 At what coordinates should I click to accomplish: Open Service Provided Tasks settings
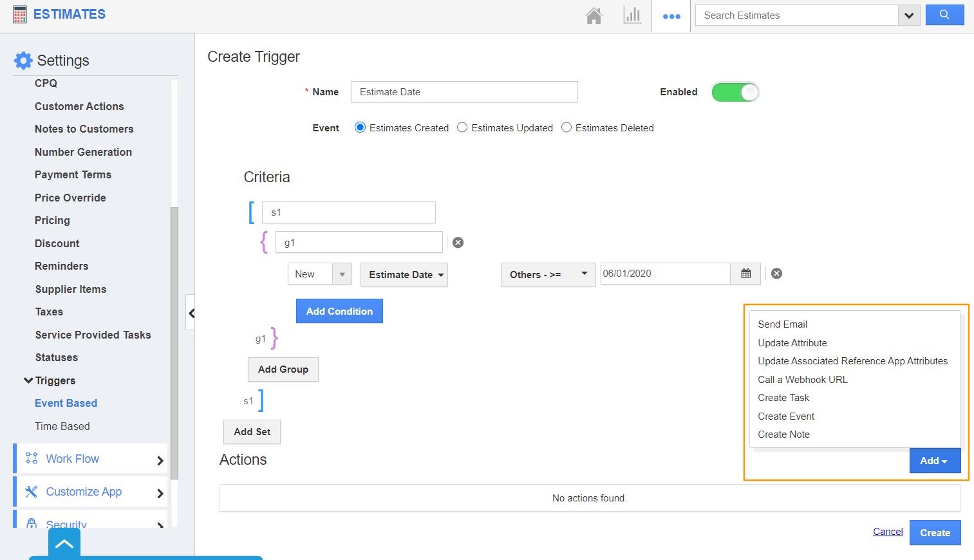point(93,335)
